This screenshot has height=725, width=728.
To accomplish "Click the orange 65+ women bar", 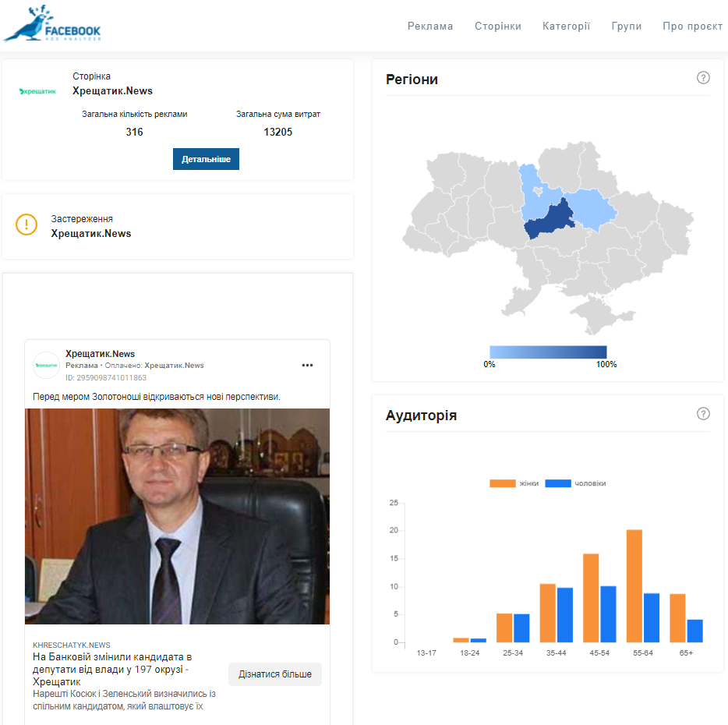I will (x=677, y=618).
